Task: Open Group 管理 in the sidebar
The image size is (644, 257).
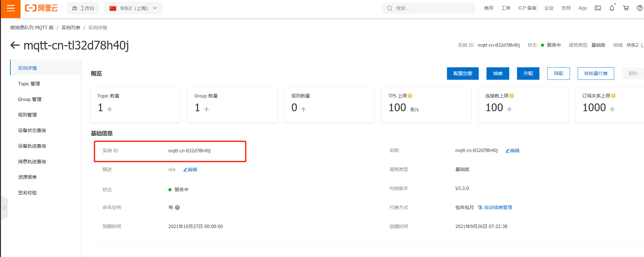Action: click(30, 99)
